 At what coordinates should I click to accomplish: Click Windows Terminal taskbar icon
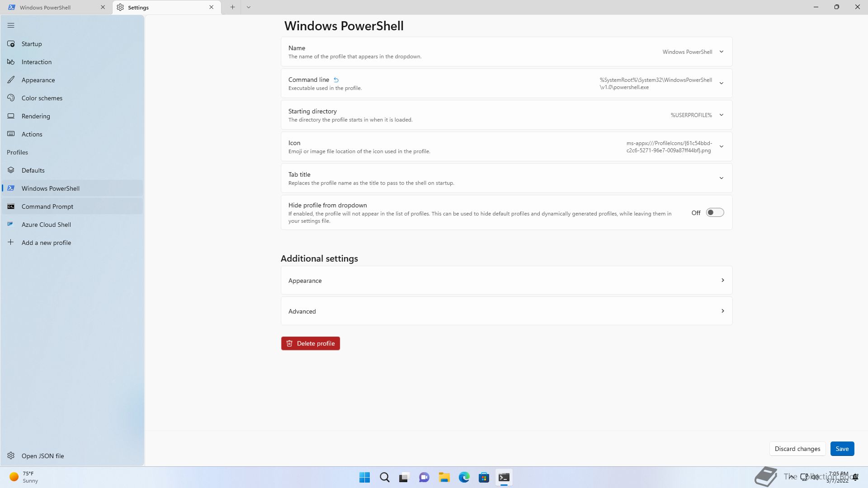[504, 477]
